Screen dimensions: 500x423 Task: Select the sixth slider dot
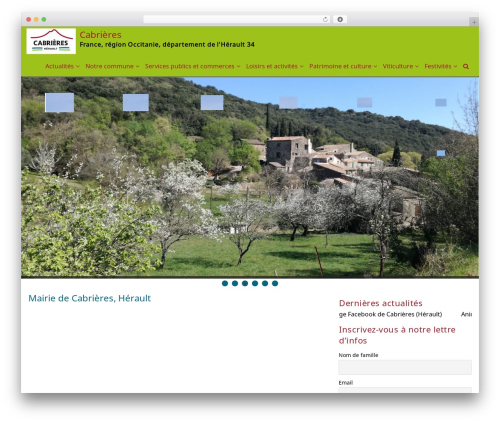click(x=275, y=283)
